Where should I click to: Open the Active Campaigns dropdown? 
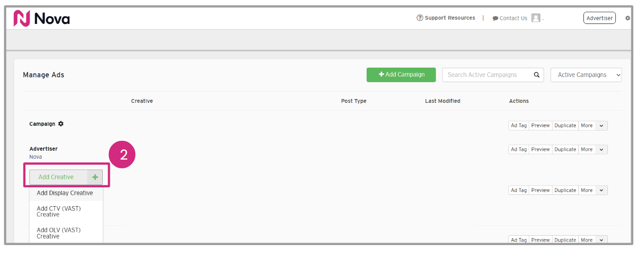click(586, 75)
